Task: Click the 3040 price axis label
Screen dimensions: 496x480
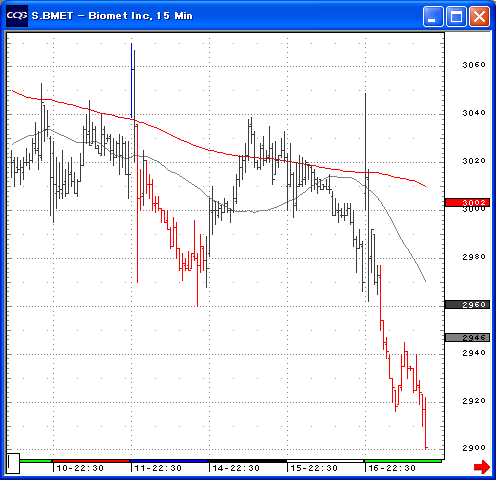Action: pyautogui.click(x=474, y=113)
